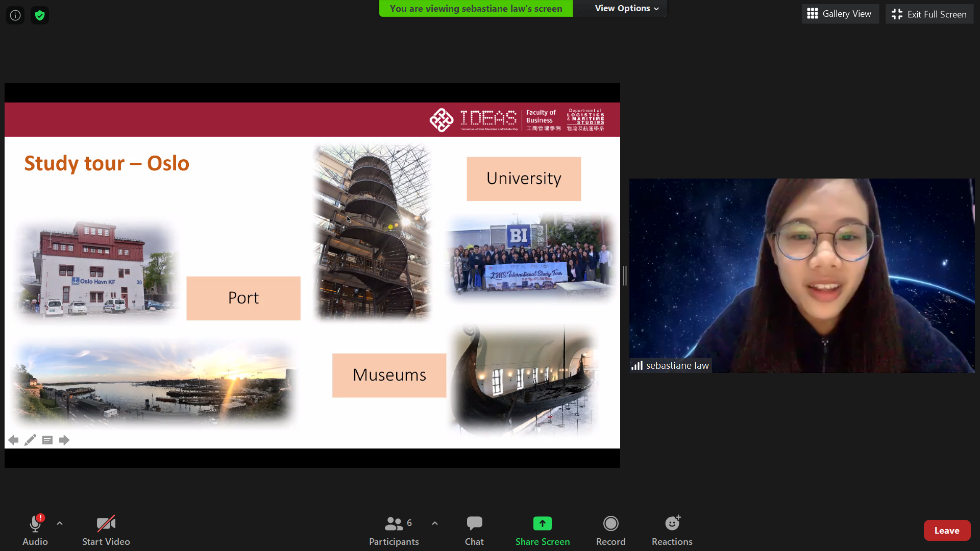Click sebastiane law's video thumbnail
Image resolution: width=980 pixels, height=551 pixels.
801,275
